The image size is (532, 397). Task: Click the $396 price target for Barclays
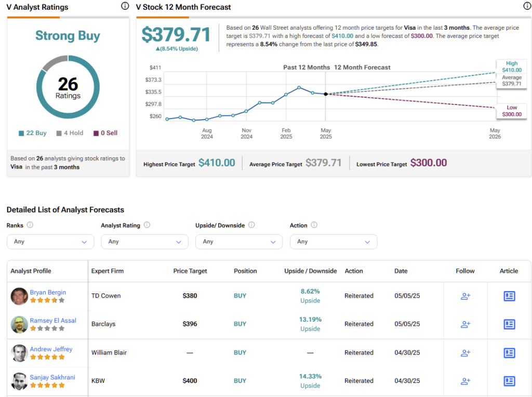(x=190, y=324)
